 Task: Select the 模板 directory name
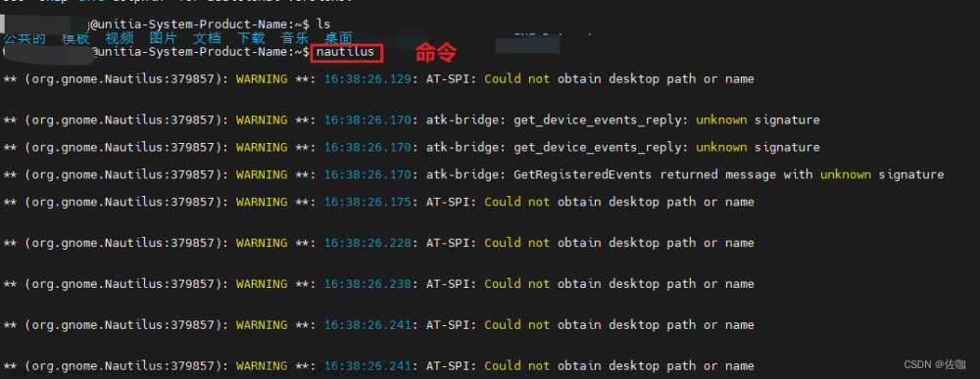[x=75, y=39]
